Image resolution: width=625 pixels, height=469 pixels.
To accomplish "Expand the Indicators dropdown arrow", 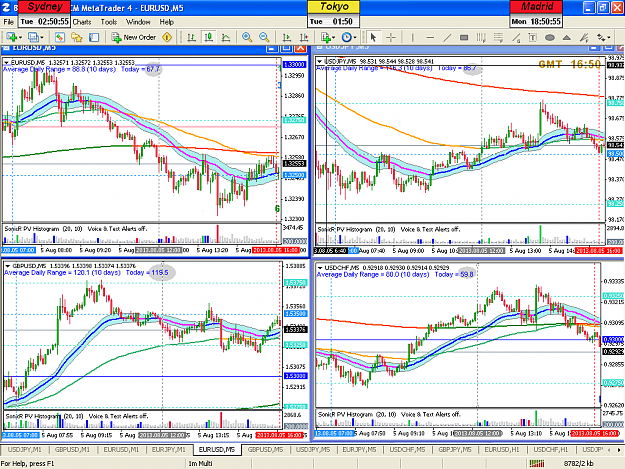I will click(334, 37).
